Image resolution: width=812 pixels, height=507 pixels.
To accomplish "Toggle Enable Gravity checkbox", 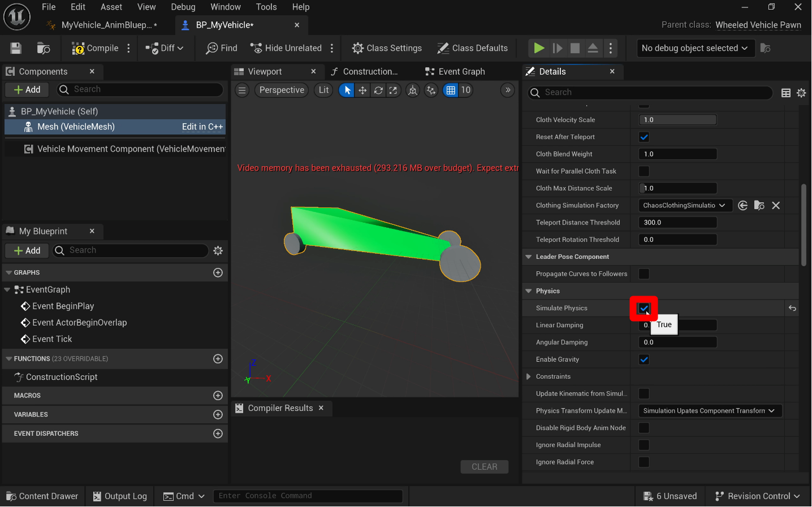I will tap(644, 359).
